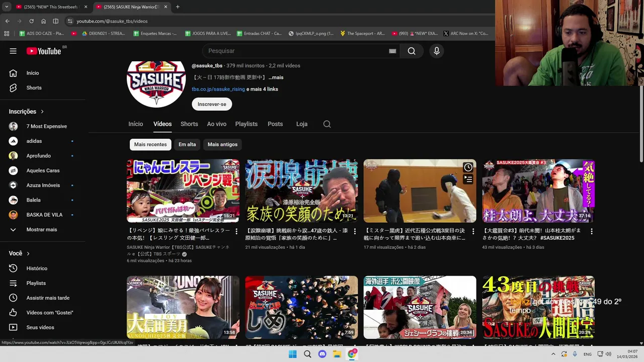Switch to channel Playlists tab
Screen dimensions: 644x362
point(246,124)
